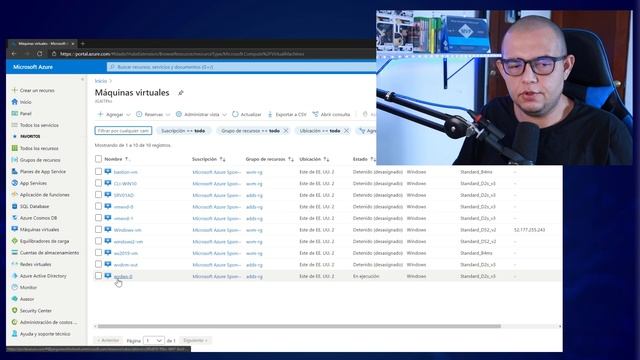The image size is (640, 360).
Task: Open the page number dropdown
Action: click(154, 340)
